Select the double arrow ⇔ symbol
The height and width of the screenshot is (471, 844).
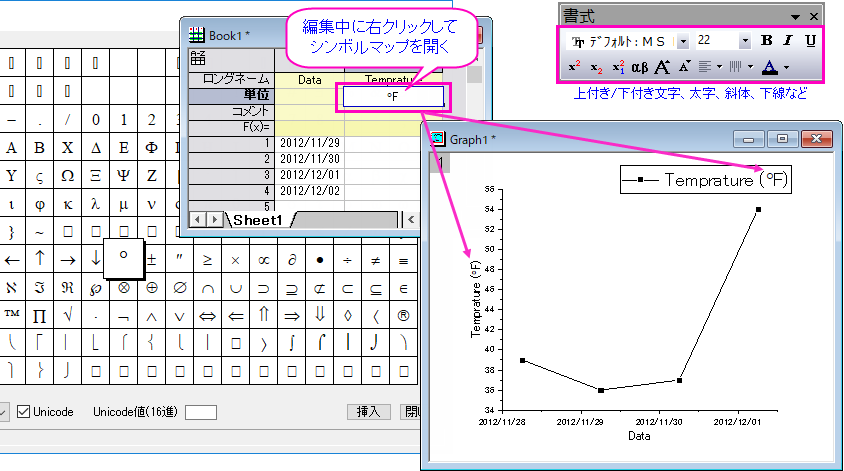(207, 316)
